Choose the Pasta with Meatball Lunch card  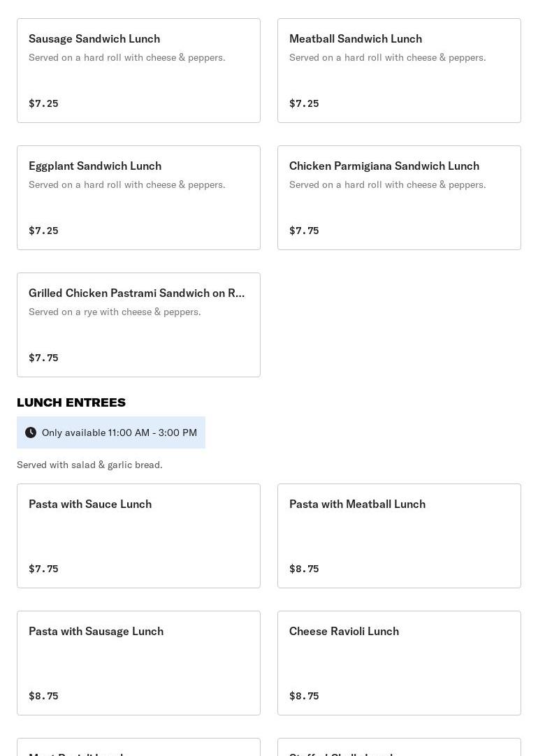tap(399, 536)
